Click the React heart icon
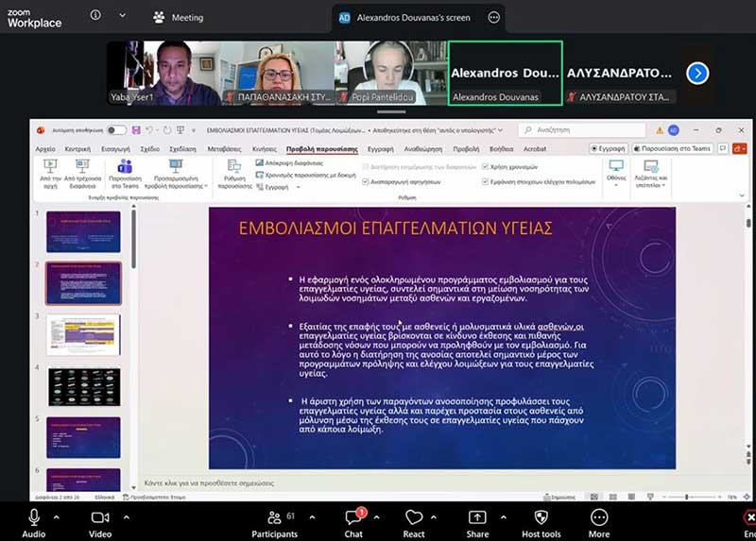The width and height of the screenshot is (756, 541). pos(414,516)
